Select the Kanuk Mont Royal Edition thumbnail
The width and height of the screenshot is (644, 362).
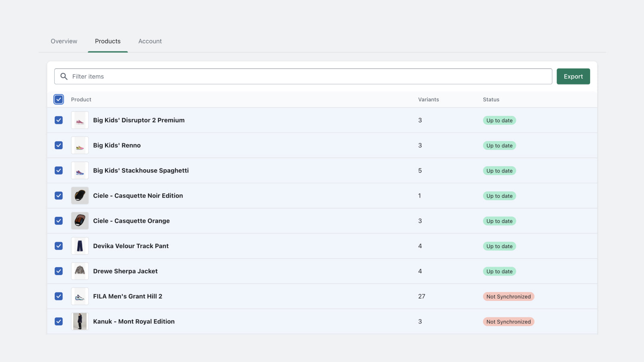(80, 321)
